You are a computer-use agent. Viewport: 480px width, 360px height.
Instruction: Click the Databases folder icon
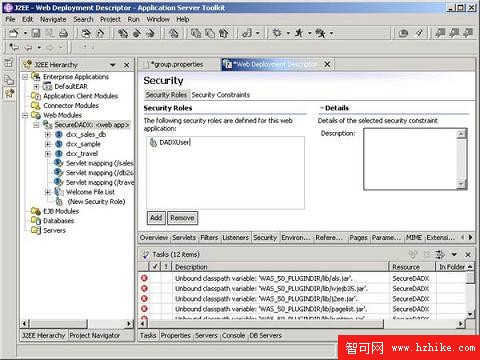[x=36, y=221]
